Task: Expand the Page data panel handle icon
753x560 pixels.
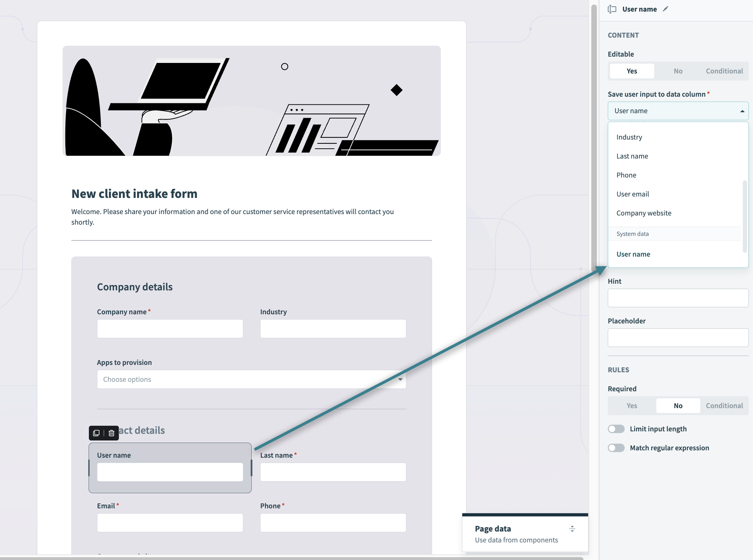Action: coord(572,529)
